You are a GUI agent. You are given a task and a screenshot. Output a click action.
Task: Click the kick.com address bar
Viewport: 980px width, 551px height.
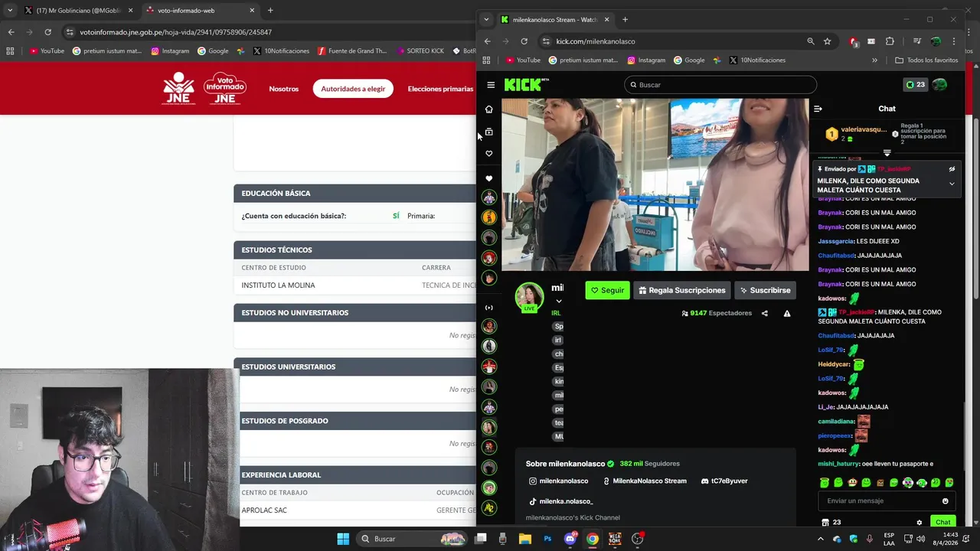674,41
